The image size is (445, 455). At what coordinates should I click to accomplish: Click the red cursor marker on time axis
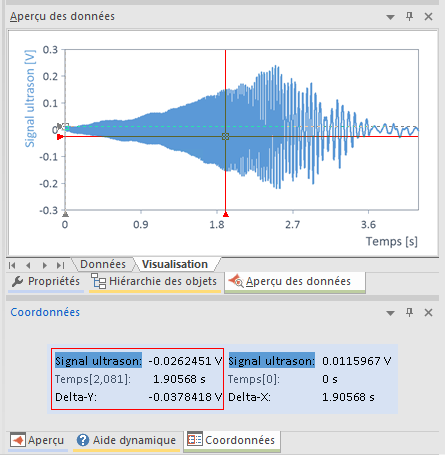226,214
